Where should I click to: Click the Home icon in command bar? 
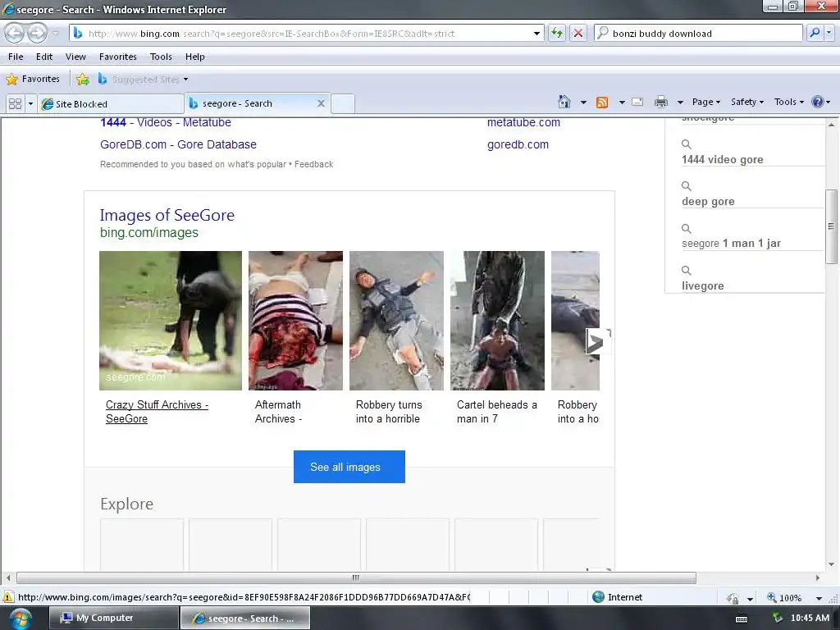point(564,102)
